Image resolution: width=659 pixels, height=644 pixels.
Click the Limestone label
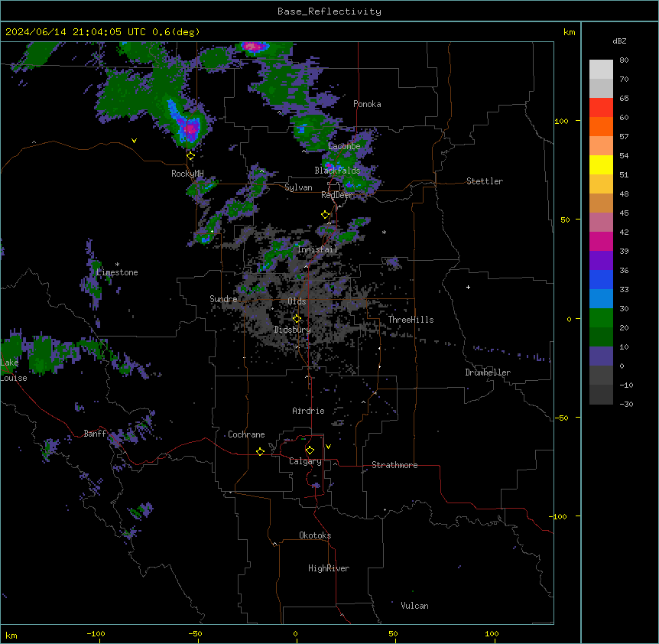pyautogui.click(x=117, y=272)
